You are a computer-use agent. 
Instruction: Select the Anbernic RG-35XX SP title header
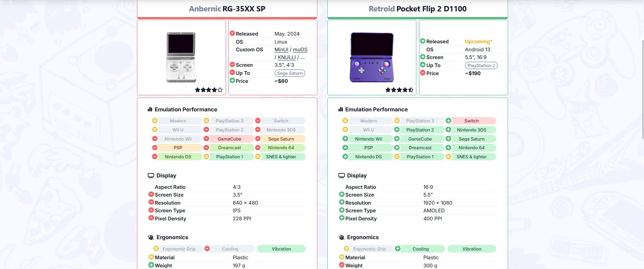pyautogui.click(x=227, y=9)
